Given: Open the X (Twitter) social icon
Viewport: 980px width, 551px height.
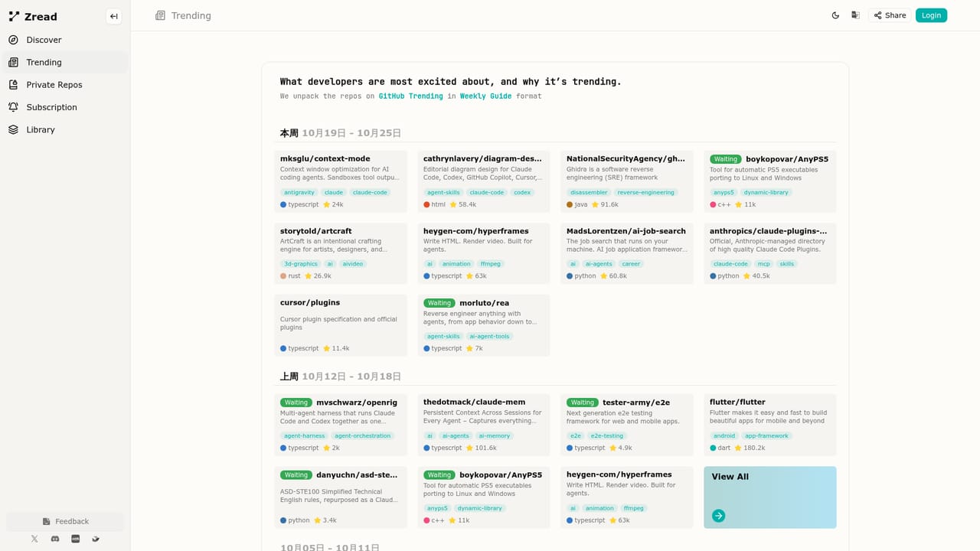Looking at the screenshot, I should point(34,539).
